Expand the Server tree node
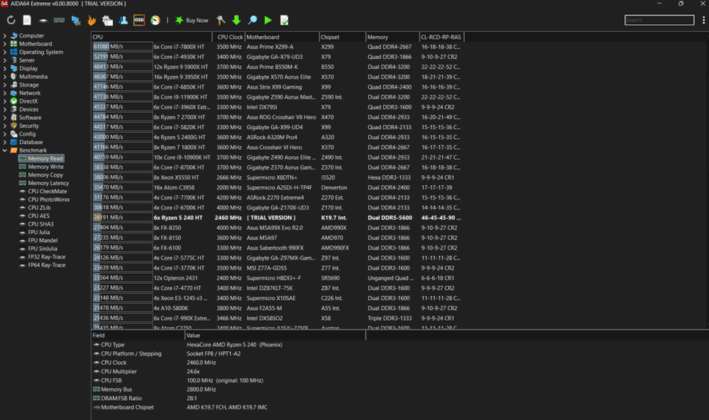 (5, 60)
